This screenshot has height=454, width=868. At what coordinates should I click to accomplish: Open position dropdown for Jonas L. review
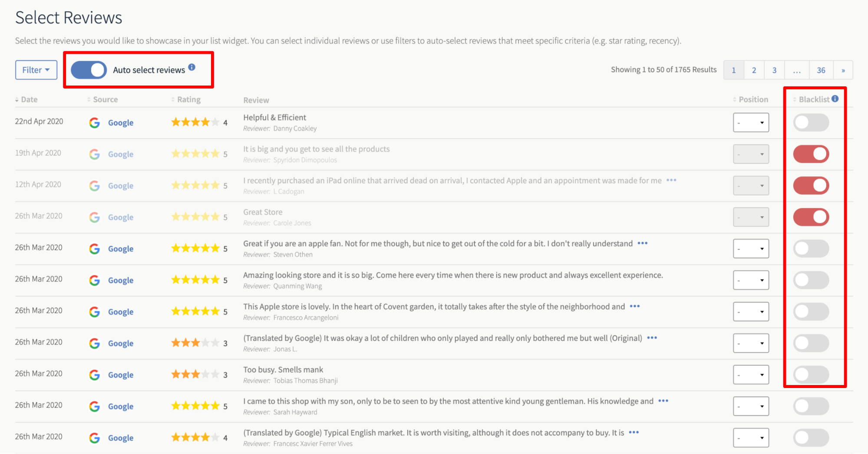point(751,343)
